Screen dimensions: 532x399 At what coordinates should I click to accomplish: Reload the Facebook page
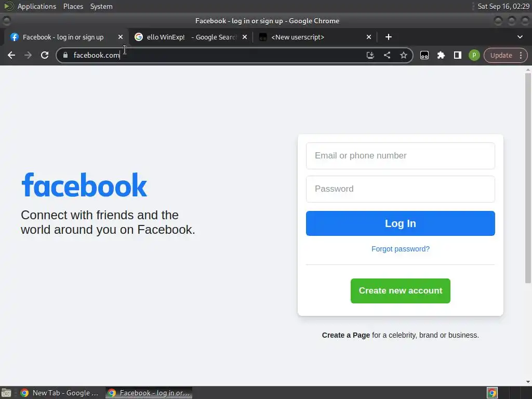45,55
